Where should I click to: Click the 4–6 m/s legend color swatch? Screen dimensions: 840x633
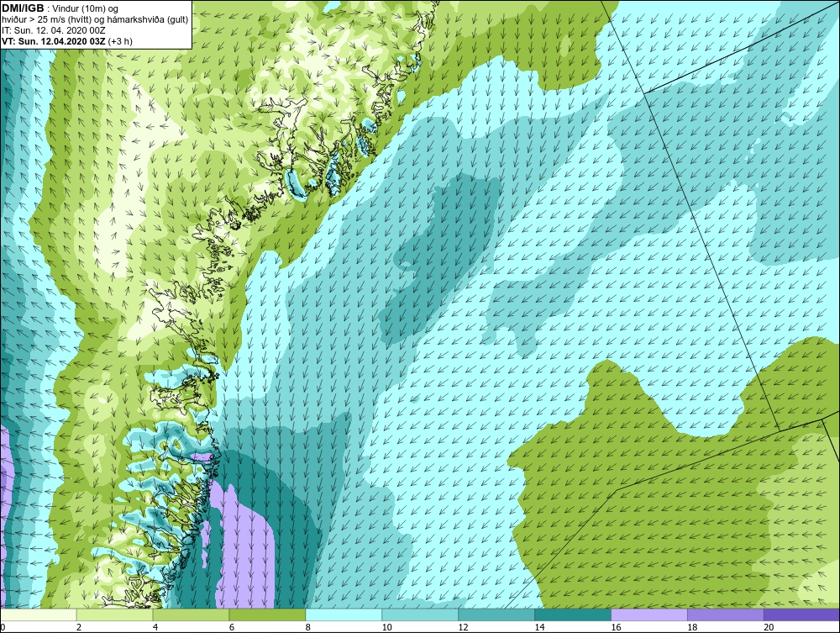tap(191, 615)
